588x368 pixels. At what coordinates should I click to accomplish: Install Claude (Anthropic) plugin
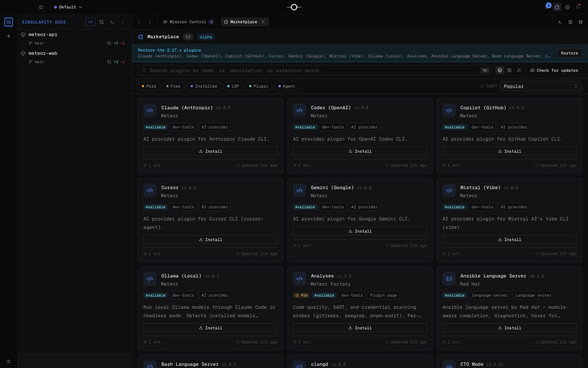pos(210,151)
